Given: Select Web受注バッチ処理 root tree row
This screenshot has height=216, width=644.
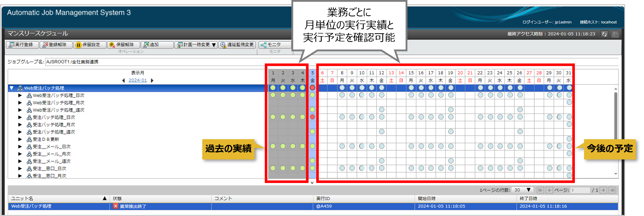Looking at the screenshot, I should click(x=138, y=88).
